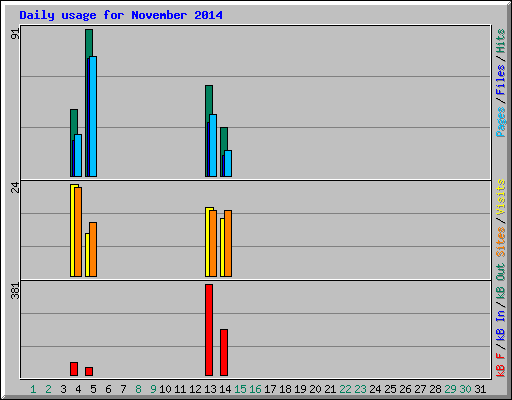This screenshot has width=512, height=400.
Task: Click day label '2' on the x-axis
Action: point(48,389)
